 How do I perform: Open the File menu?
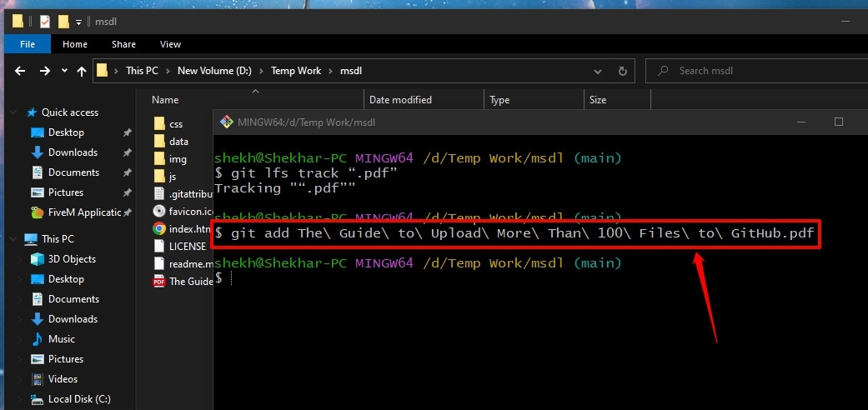[x=27, y=44]
